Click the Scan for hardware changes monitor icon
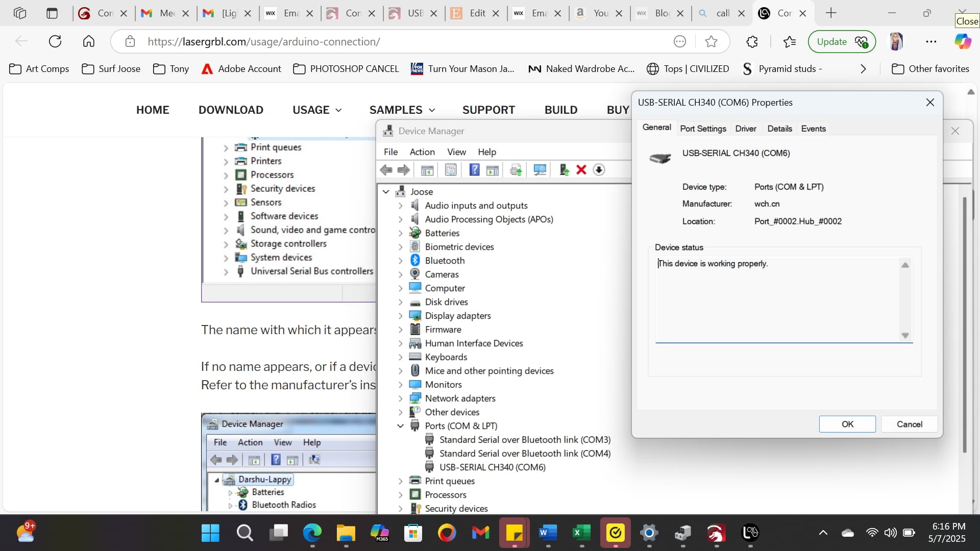Viewport: 980px width, 551px height. click(x=540, y=170)
